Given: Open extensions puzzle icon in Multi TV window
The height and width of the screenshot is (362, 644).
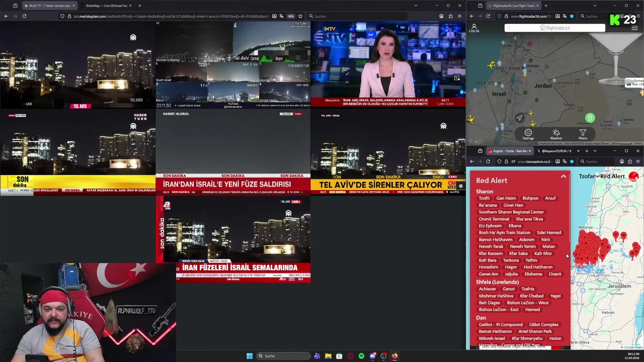Looking at the screenshot, I should point(450,16).
